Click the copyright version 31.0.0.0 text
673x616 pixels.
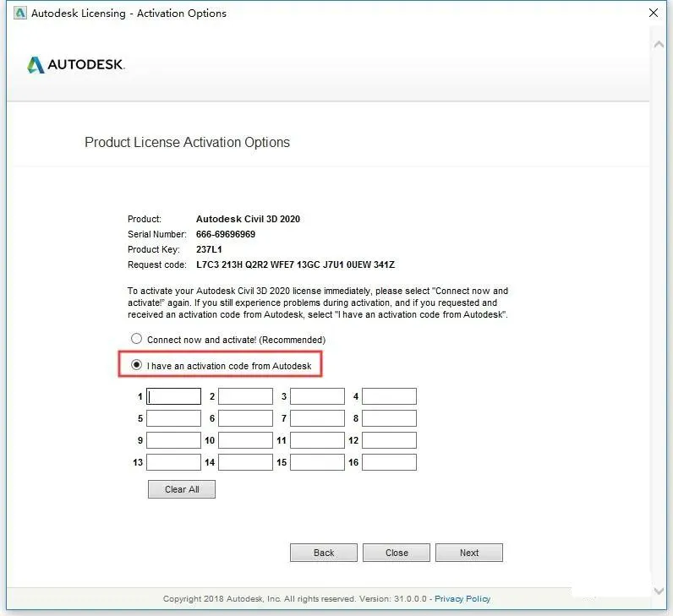pyautogui.click(x=393, y=599)
